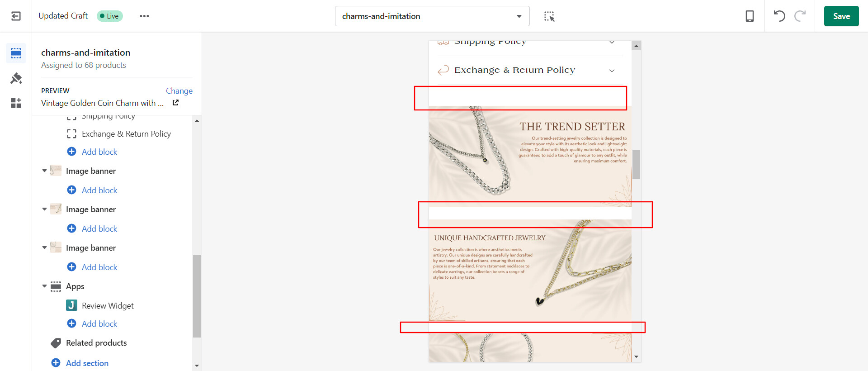Click the Redo arrow
The height and width of the screenshot is (371, 868).
[x=800, y=16]
